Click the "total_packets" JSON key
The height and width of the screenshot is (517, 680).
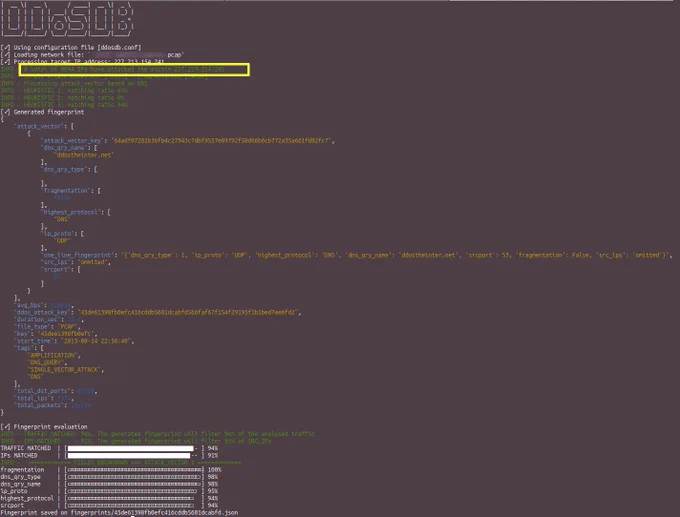point(40,405)
